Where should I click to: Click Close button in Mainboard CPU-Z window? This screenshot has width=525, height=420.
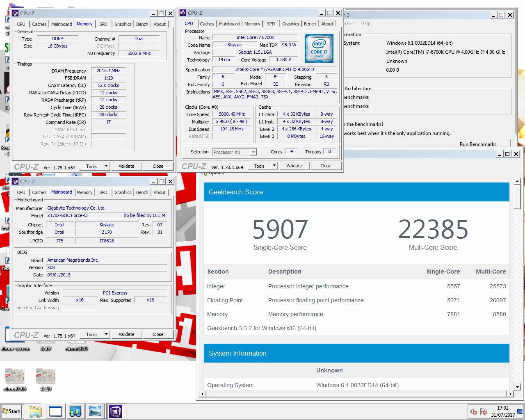point(158,334)
